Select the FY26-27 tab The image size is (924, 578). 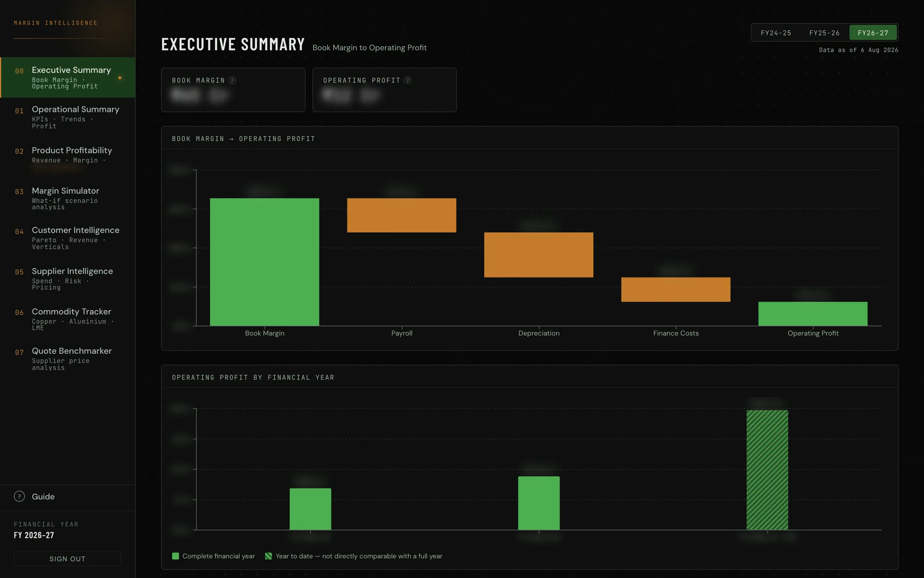click(873, 33)
